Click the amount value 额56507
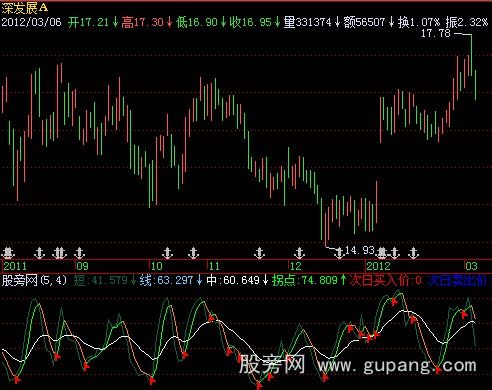 point(364,22)
